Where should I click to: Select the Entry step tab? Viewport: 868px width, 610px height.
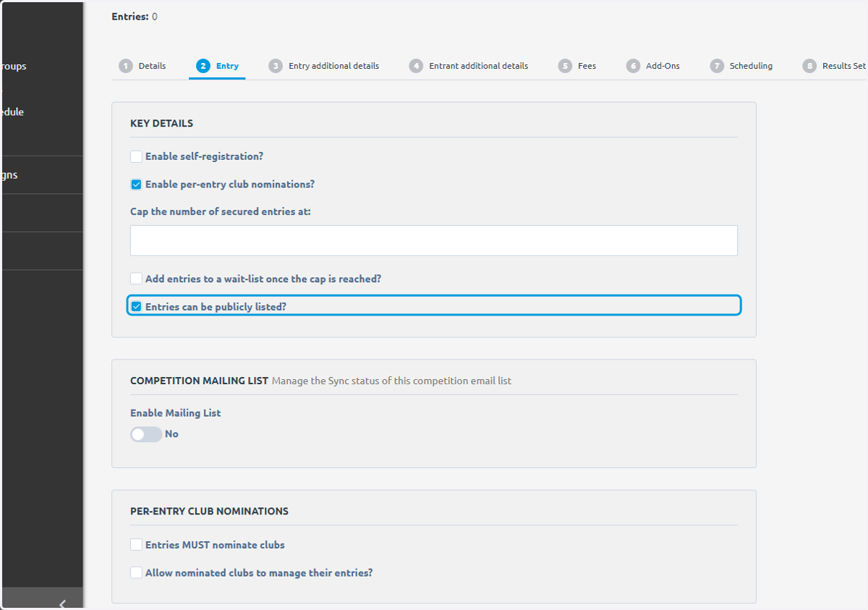[x=217, y=66]
